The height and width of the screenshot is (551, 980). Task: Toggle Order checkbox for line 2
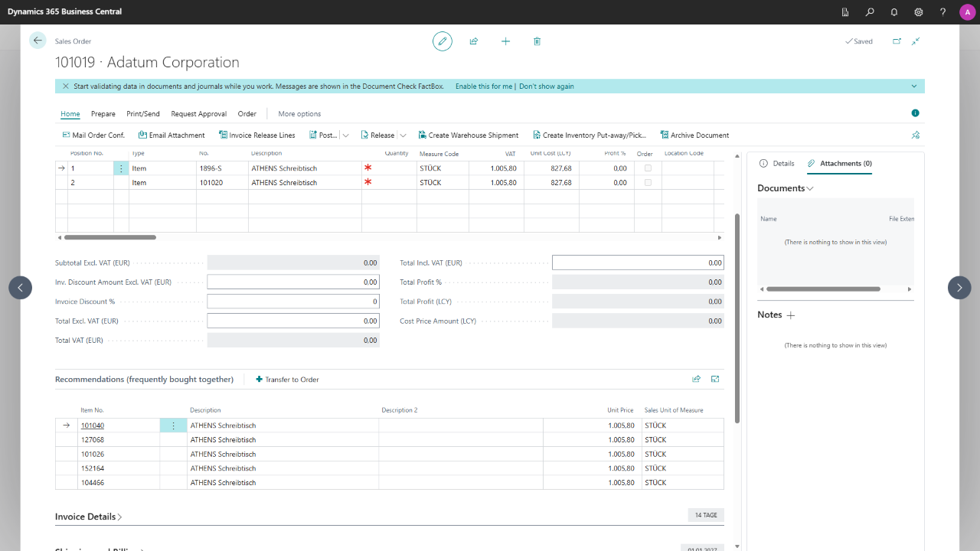648,183
